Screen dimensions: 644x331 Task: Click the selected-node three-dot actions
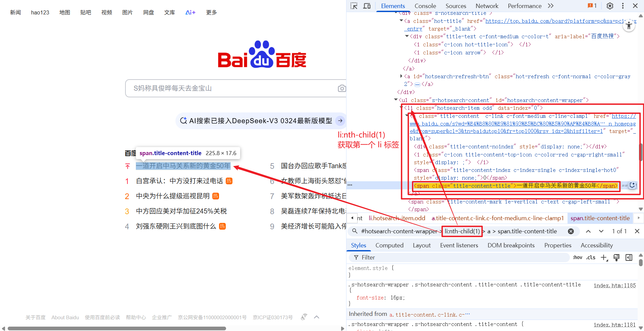[350, 185]
